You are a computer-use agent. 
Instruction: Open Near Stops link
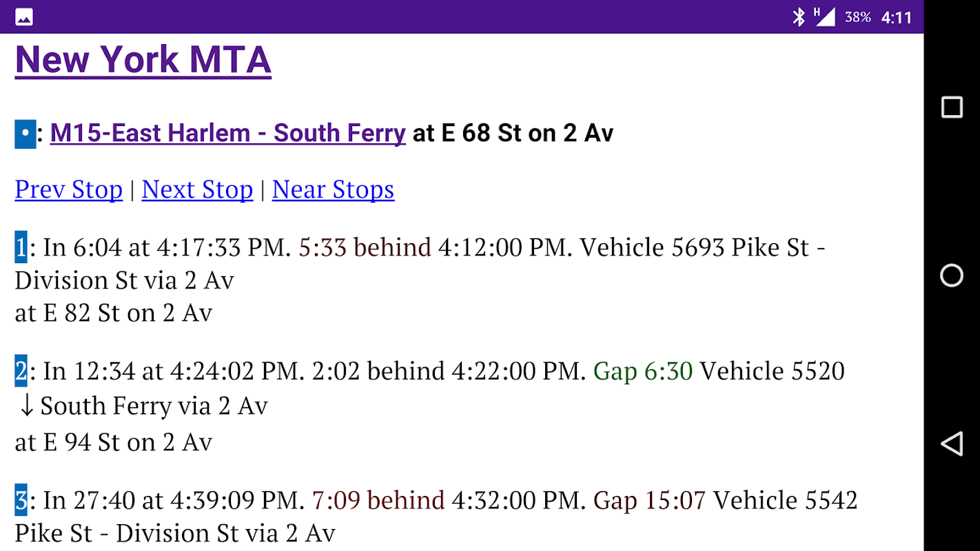pos(334,189)
